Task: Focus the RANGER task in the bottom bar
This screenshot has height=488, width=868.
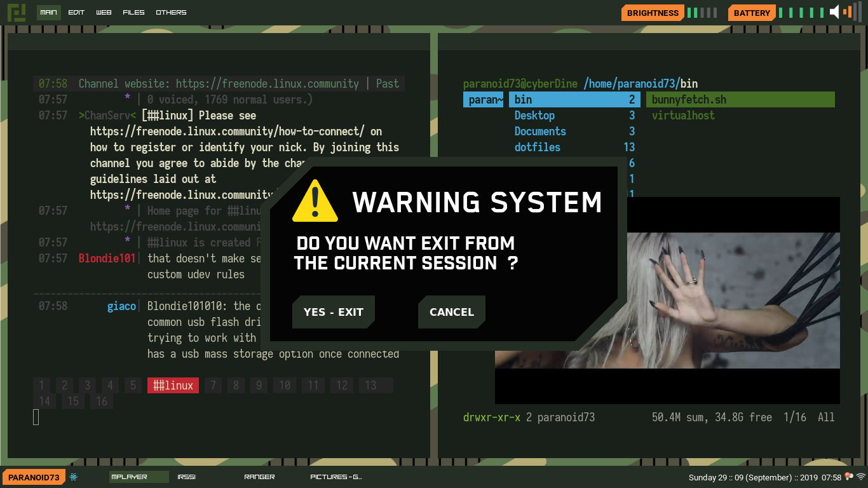Action: pyautogui.click(x=259, y=477)
